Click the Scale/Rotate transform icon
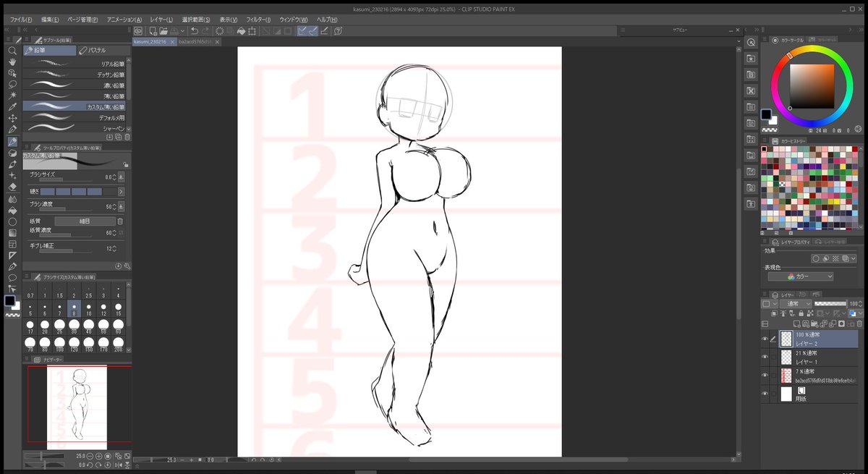Screen dimensions: 868x474 click(x=252, y=31)
